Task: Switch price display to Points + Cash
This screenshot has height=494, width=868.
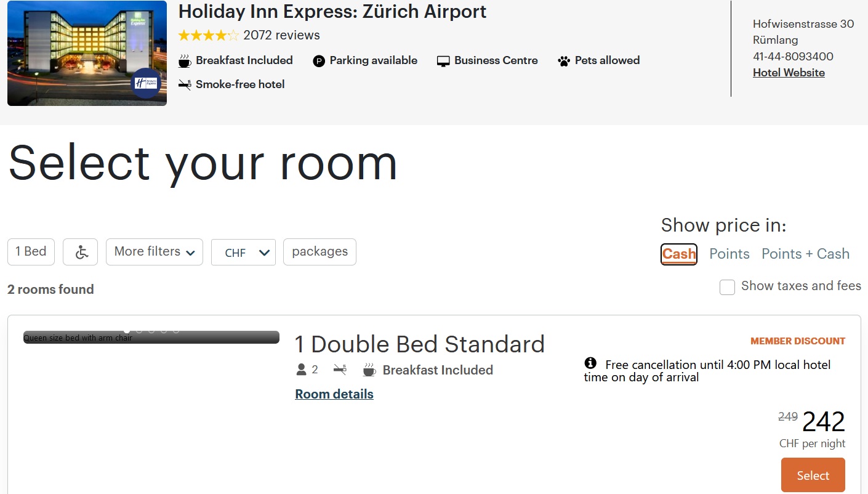Action: [x=805, y=254]
